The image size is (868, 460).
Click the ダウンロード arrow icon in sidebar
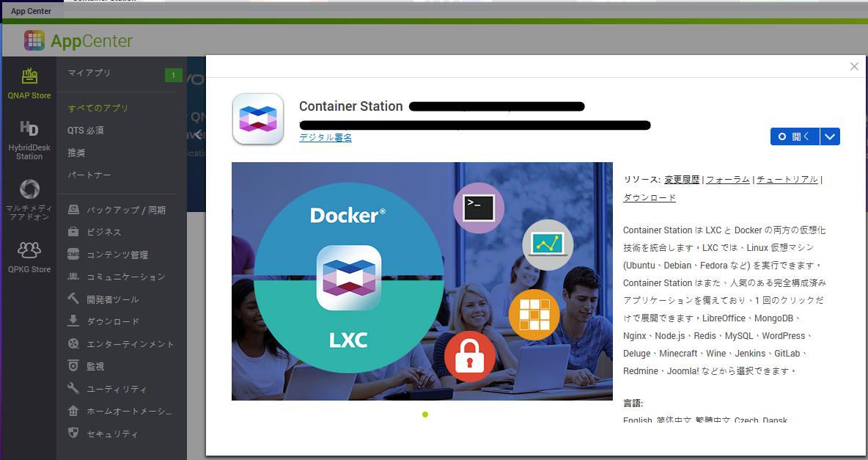[x=73, y=321]
